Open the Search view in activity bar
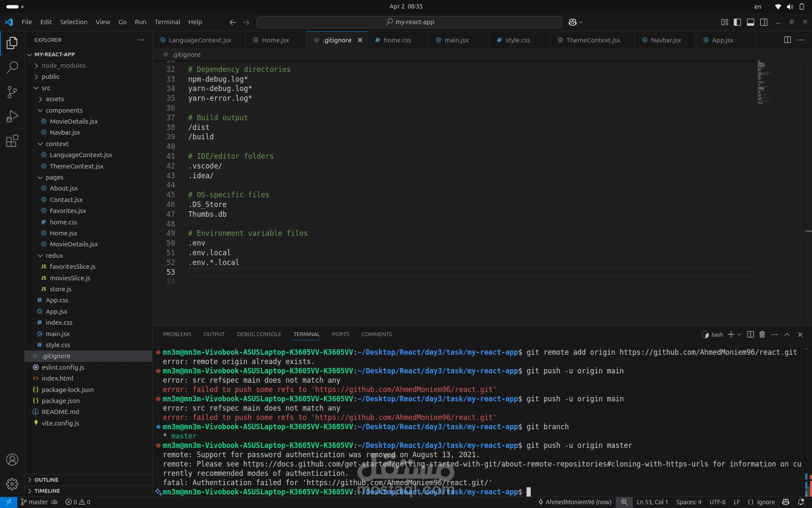Viewport: 812px width, 508px height. click(x=12, y=67)
